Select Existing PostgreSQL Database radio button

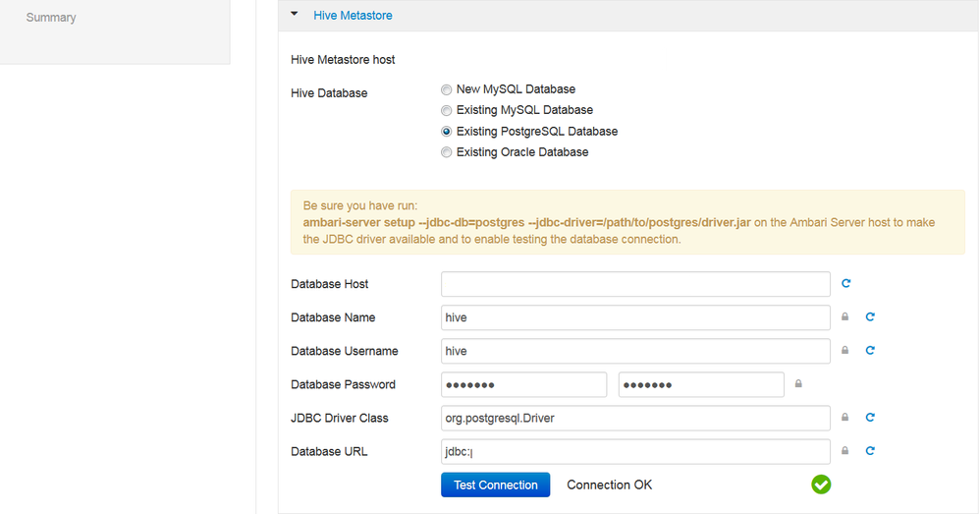447,132
